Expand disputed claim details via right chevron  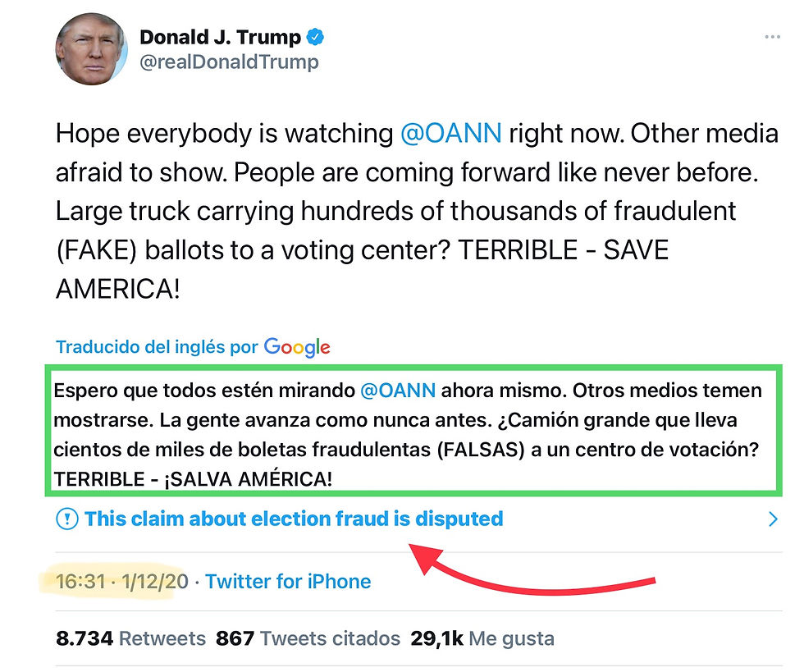click(x=772, y=519)
